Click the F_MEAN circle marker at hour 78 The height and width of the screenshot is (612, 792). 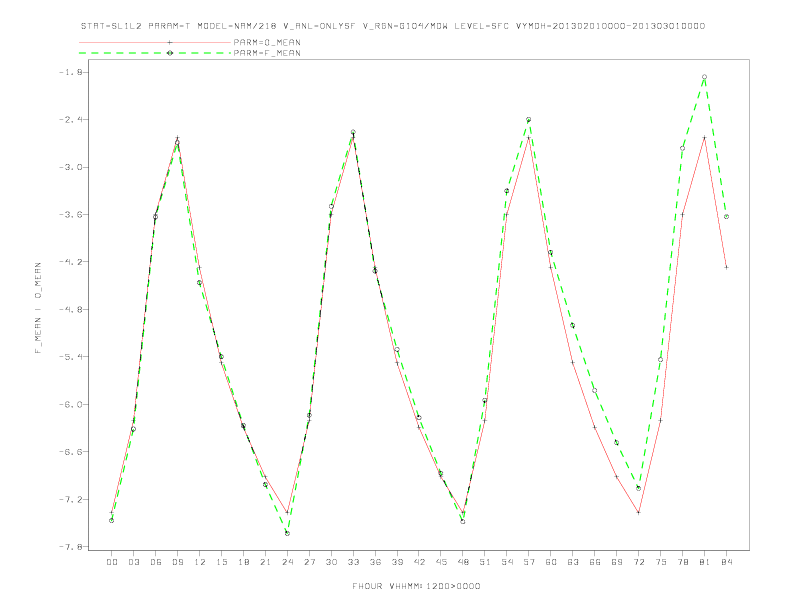pyautogui.click(x=682, y=148)
